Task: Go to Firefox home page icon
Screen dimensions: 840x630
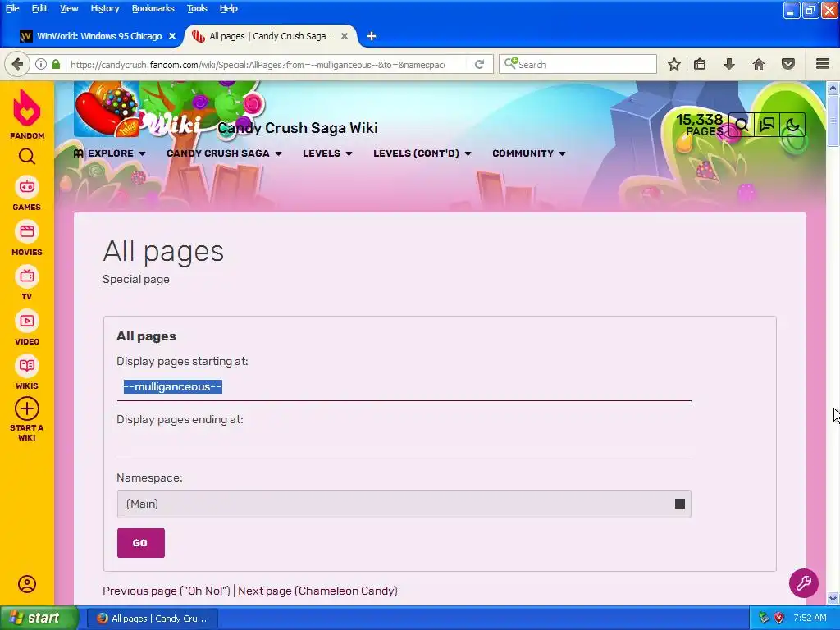Action: pos(759,64)
